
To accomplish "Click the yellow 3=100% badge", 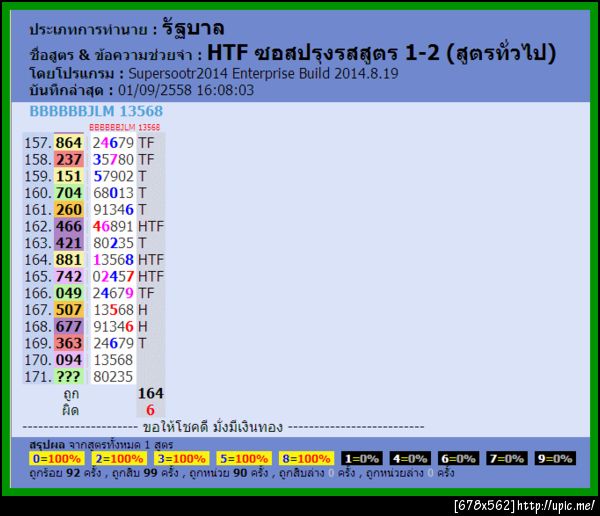I will (x=182, y=459).
